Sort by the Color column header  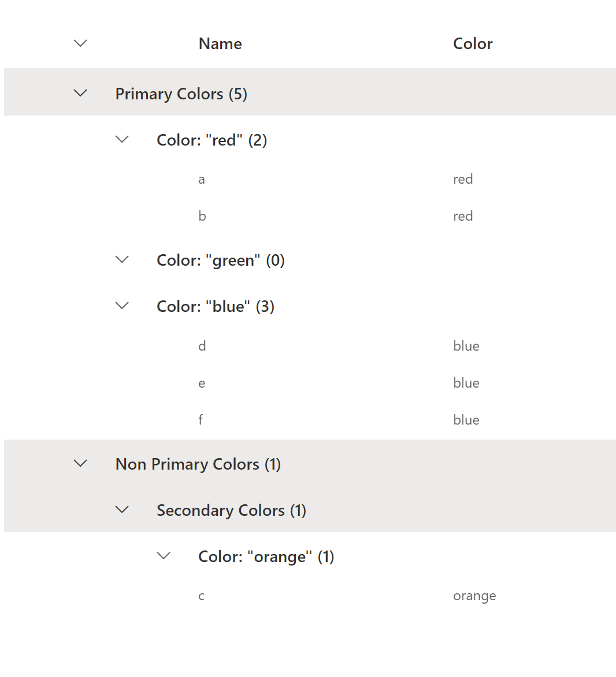[x=473, y=43]
